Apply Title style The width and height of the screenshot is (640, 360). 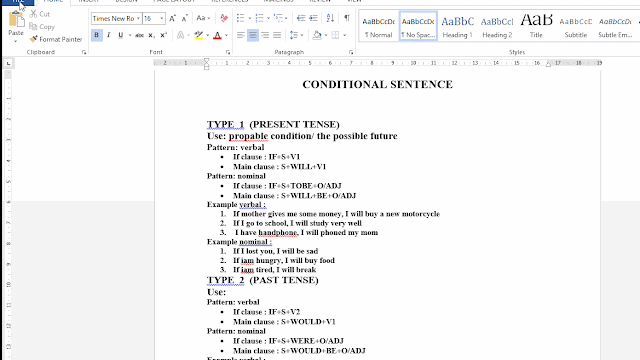(x=536, y=27)
